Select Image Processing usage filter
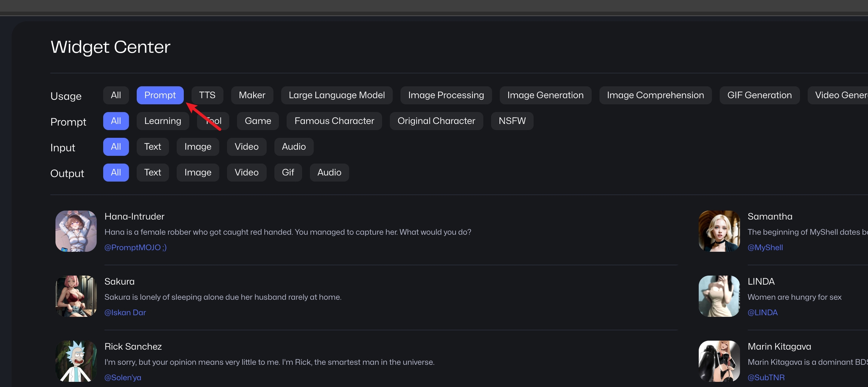 [446, 95]
